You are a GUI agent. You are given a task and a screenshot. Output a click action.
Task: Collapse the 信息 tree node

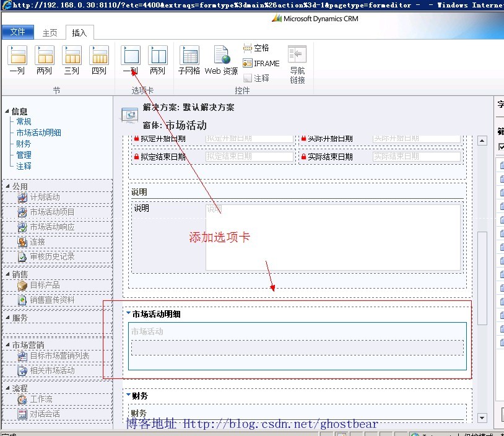7,111
